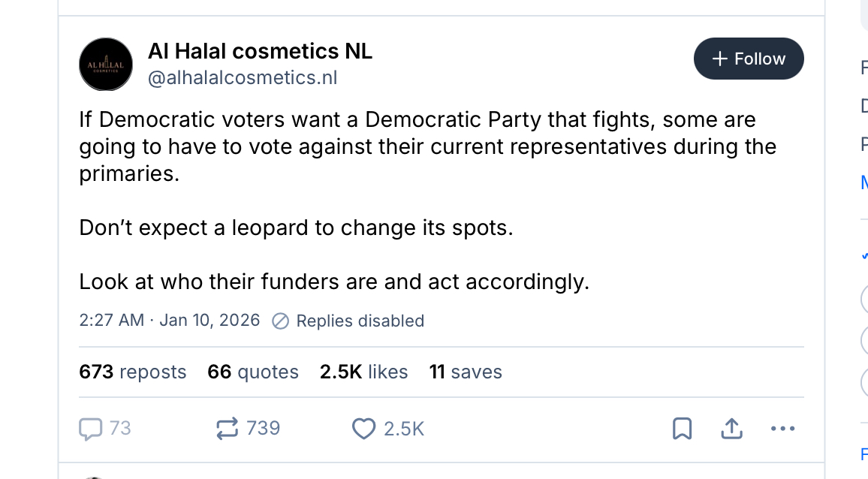Click the Replies disabled circle-slash icon

280,321
